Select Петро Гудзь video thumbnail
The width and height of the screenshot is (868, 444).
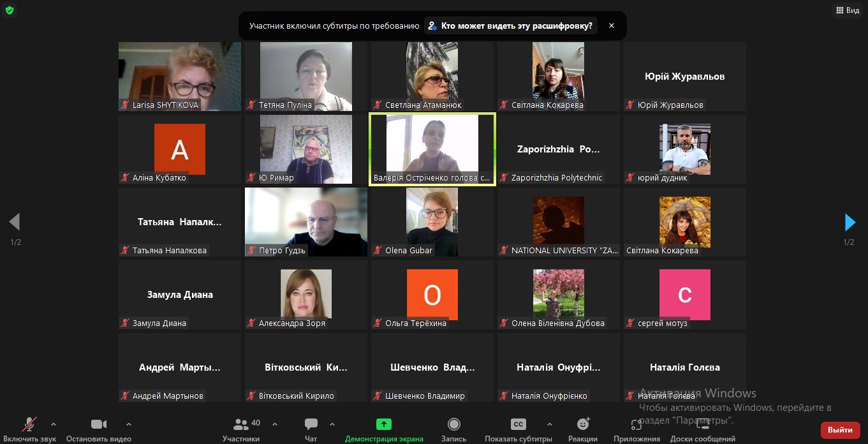(306, 221)
